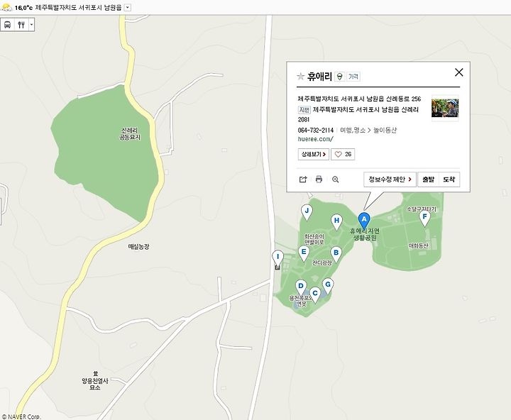This screenshot has height=420, width=511.
Task: Toggle the bus transit layer icon
Action: (x=8, y=25)
